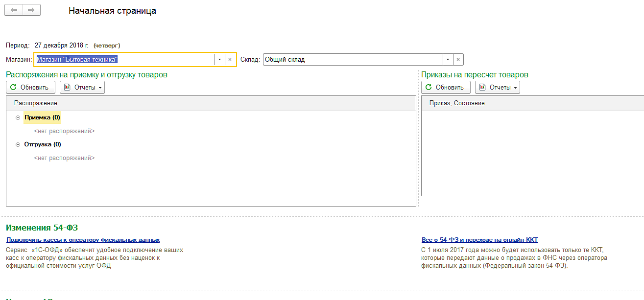The width and height of the screenshot is (644, 300).
Task: Clear the Склад field with the x icon
Action: 458,60
